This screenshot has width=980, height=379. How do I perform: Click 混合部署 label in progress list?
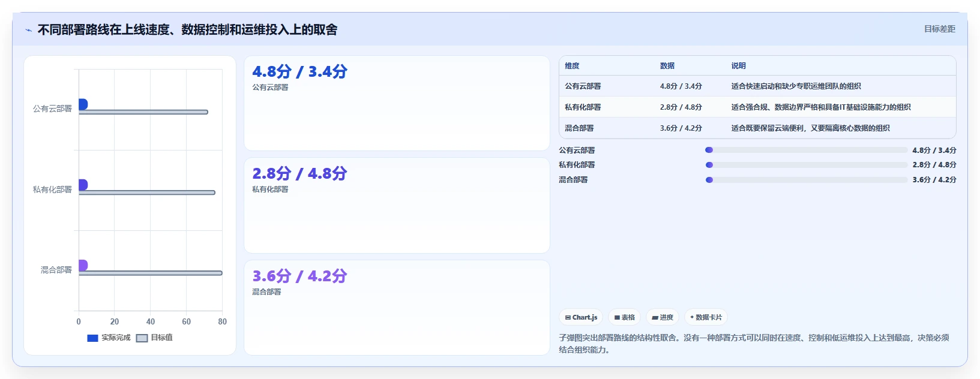point(573,180)
